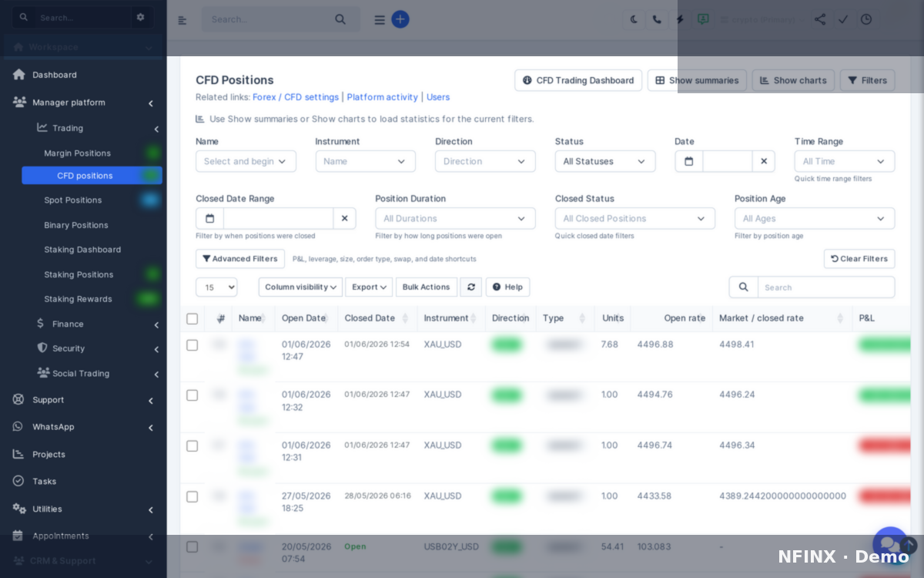This screenshot has width=924, height=578.
Task: Open Margin Positions in the sidebar
Action: 77,153
